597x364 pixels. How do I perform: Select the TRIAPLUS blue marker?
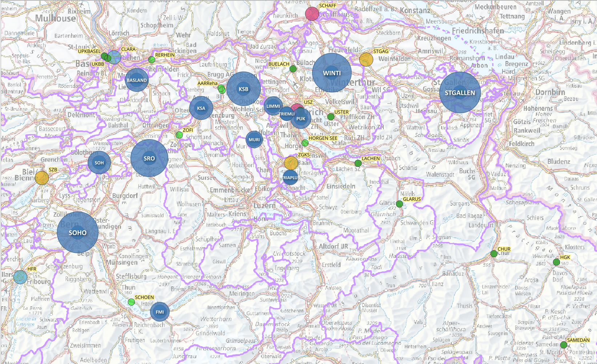[x=290, y=178]
